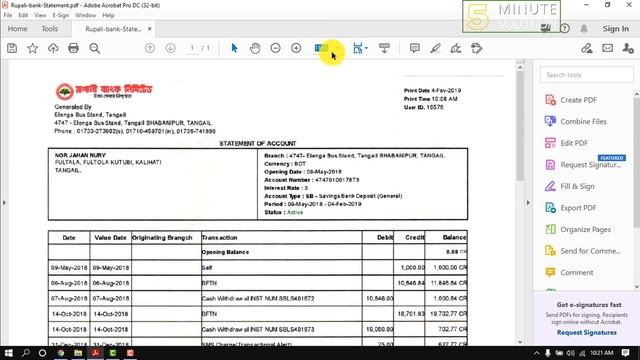Open Chrome from the taskbar
The height and width of the screenshot is (360, 640).
(x=60, y=353)
